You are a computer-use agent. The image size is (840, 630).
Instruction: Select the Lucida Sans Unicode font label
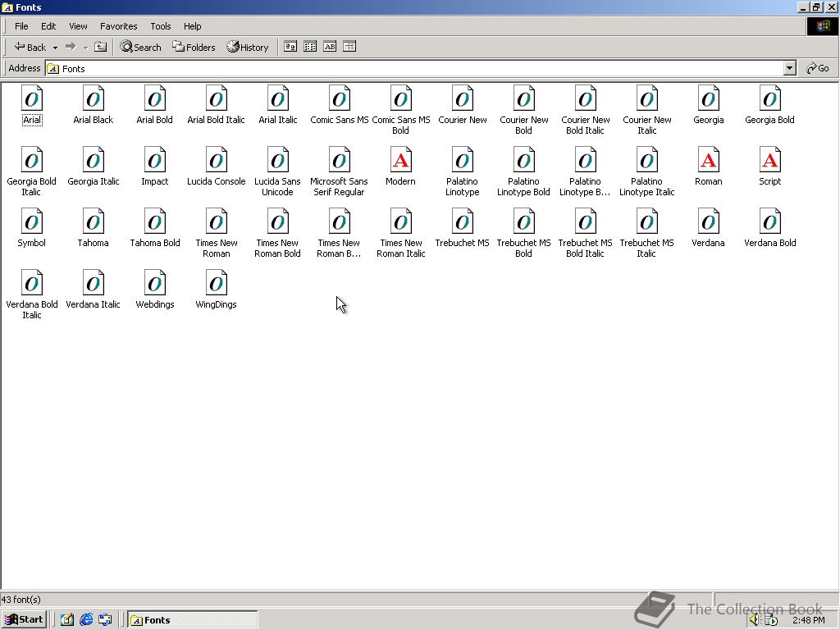click(x=277, y=186)
